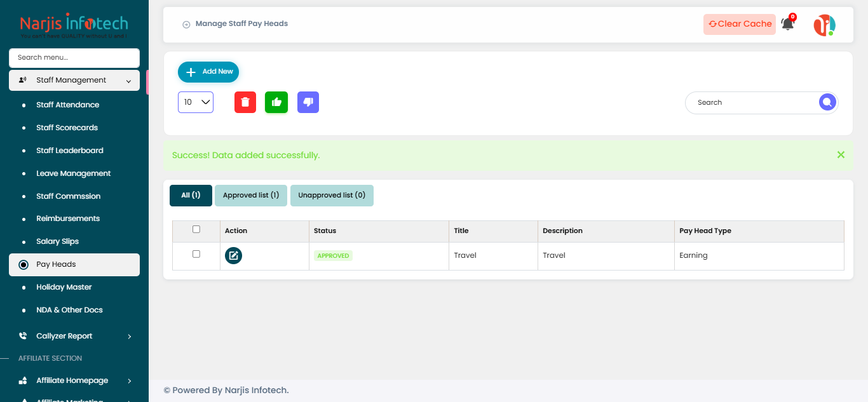Click the edit icon in Travel row

point(233,255)
